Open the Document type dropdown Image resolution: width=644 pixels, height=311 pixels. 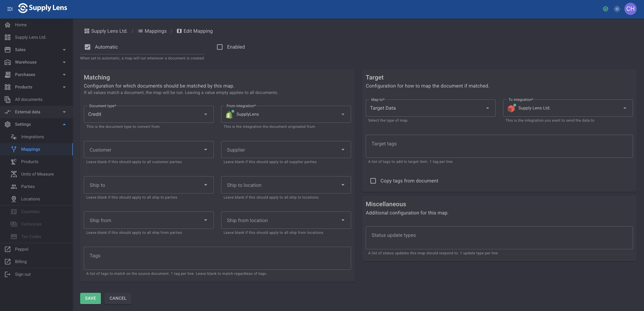point(149,114)
